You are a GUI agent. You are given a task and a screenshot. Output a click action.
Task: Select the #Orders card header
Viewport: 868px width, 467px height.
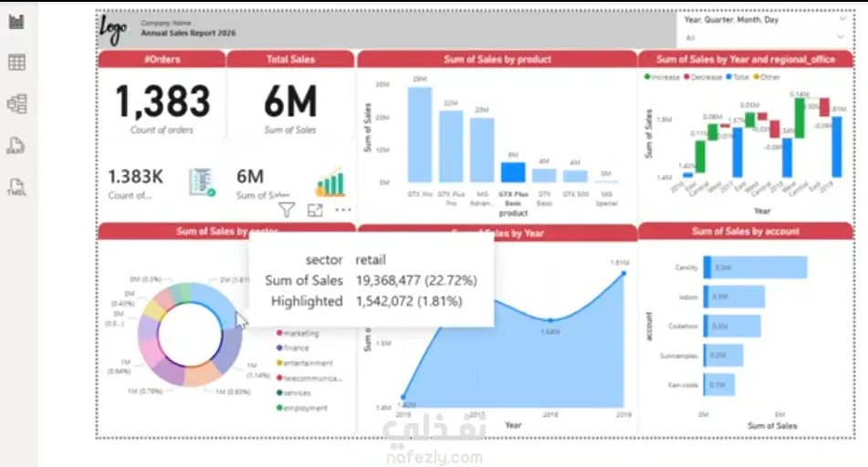pyautogui.click(x=162, y=59)
